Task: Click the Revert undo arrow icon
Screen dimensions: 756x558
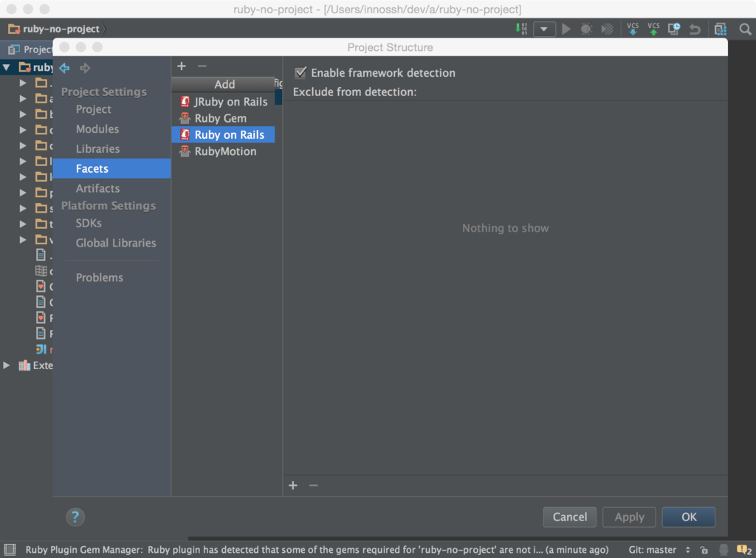Action: 695,29
